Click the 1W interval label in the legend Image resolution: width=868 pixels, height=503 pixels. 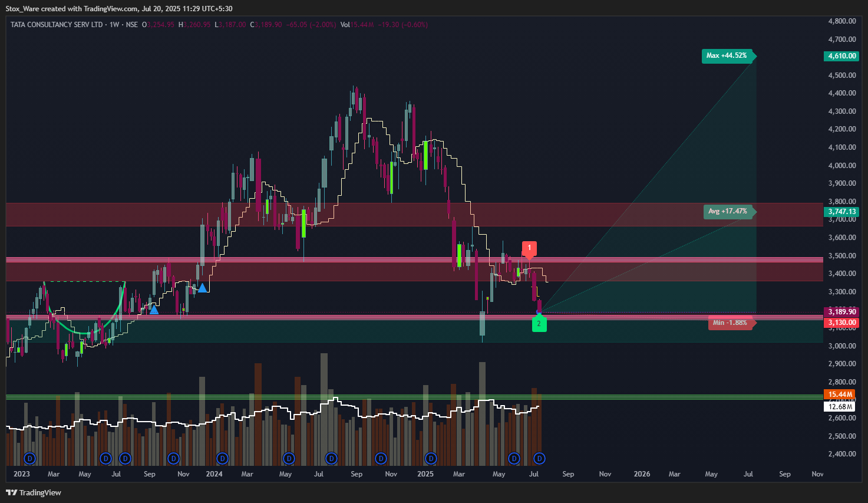114,25
